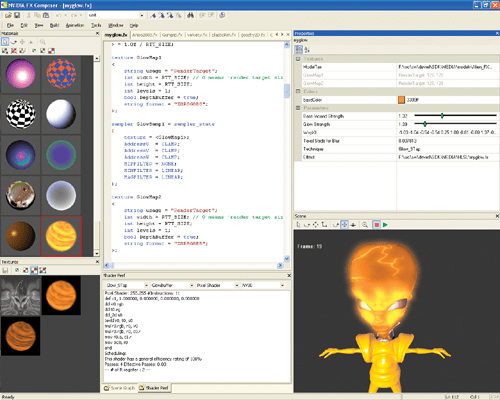Open the toolbar combo box dropdown arrow
Viewport: 500px width, 400px height.
click(x=142, y=15)
